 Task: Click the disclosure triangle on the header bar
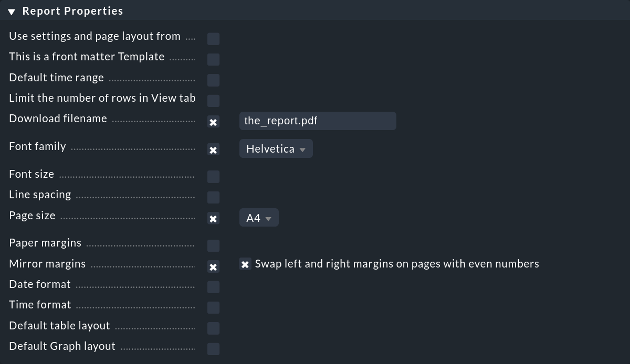(10, 10)
